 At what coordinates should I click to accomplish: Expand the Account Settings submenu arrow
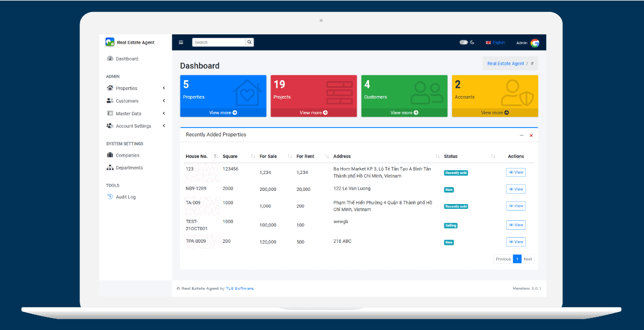pyautogui.click(x=164, y=126)
